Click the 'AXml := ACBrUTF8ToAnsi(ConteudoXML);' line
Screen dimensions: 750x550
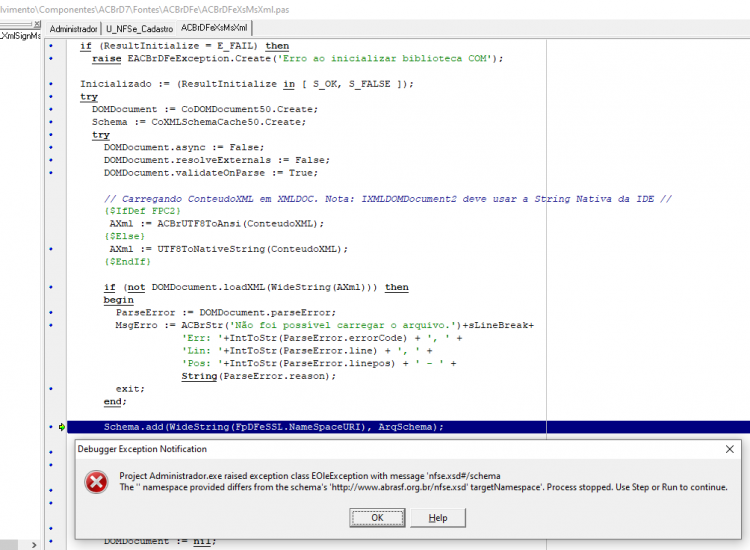pyautogui.click(x=217, y=223)
